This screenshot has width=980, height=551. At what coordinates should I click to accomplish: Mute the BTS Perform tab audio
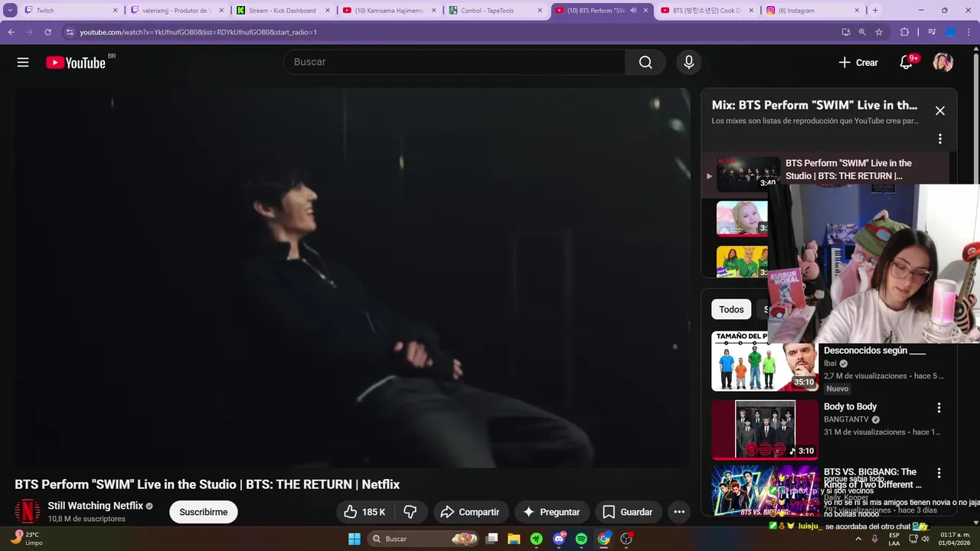(x=633, y=11)
